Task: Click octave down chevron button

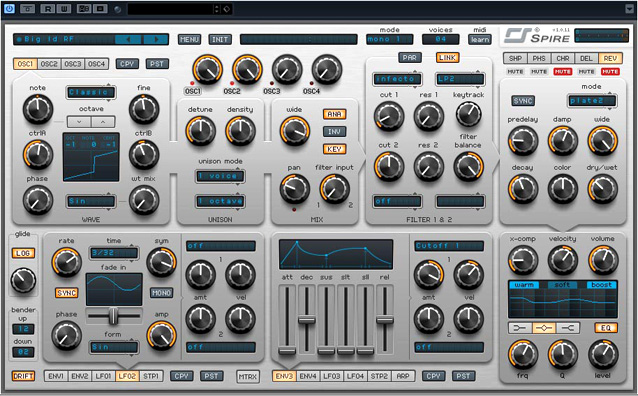Action: [79, 121]
